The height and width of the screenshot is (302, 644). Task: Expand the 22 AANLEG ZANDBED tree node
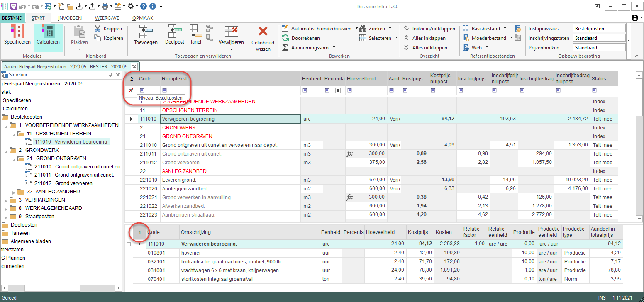[x=14, y=192]
